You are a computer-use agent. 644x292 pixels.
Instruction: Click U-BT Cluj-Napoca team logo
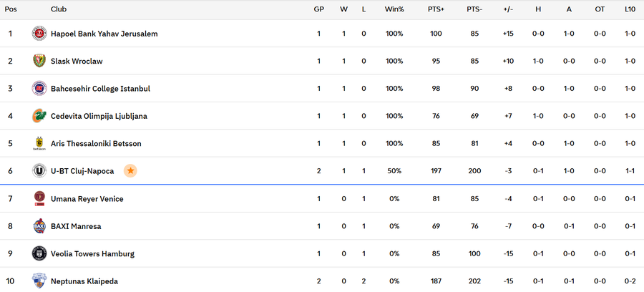click(x=39, y=171)
